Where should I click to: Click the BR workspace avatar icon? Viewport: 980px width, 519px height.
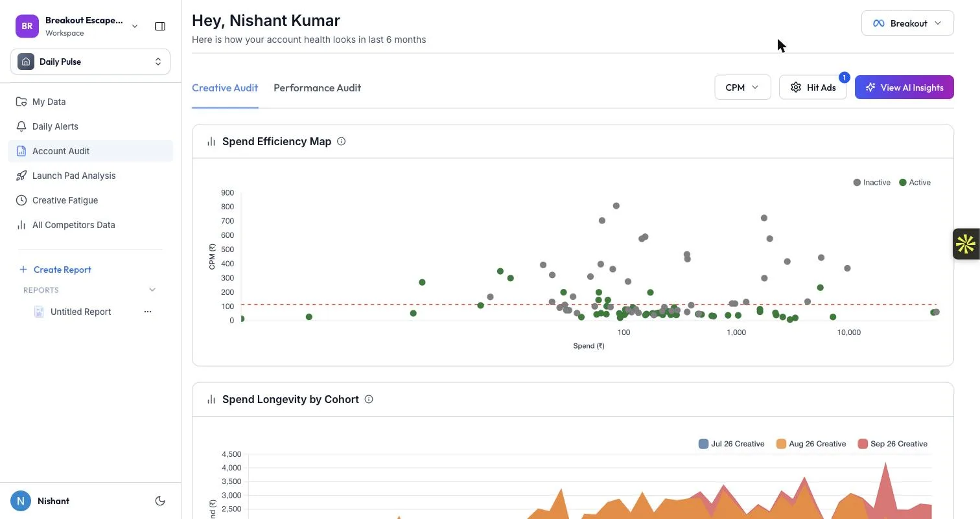27,26
